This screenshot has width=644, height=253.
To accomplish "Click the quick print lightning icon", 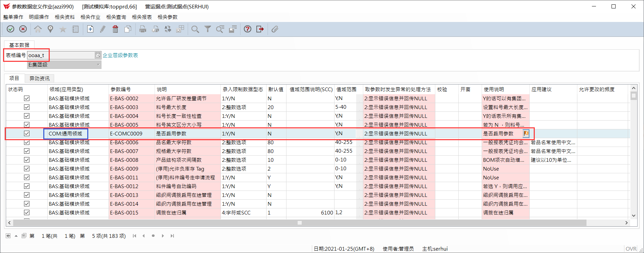I will pyautogui.click(x=155, y=29).
